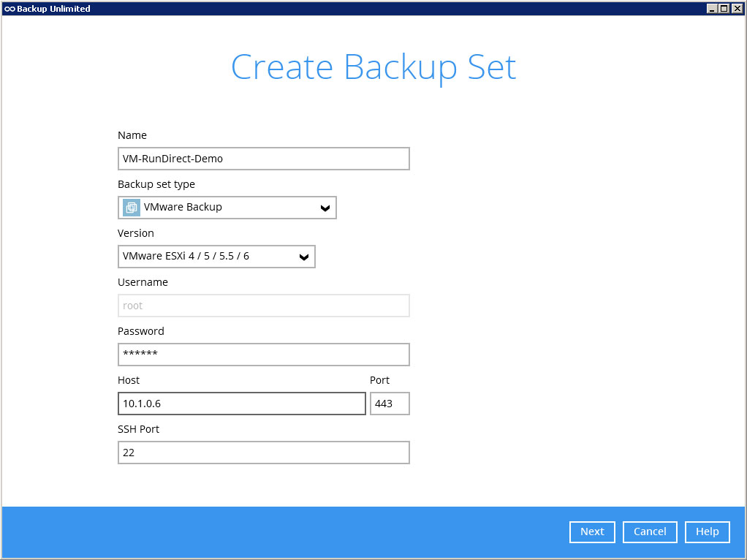Open the VMware Backup combo box
The width and height of the screenshot is (747, 560).
227,208
